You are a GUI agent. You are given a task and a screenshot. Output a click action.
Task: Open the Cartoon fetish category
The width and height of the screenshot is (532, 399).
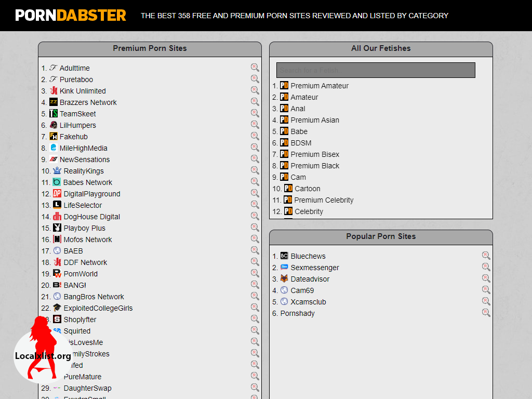click(308, 189)
